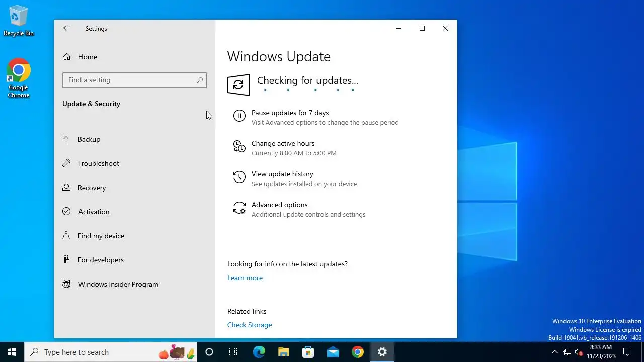Launch Chrome from the taskbar
Image resolution: width=644 pixels, height=362 pixels.
tap(357, 352)
